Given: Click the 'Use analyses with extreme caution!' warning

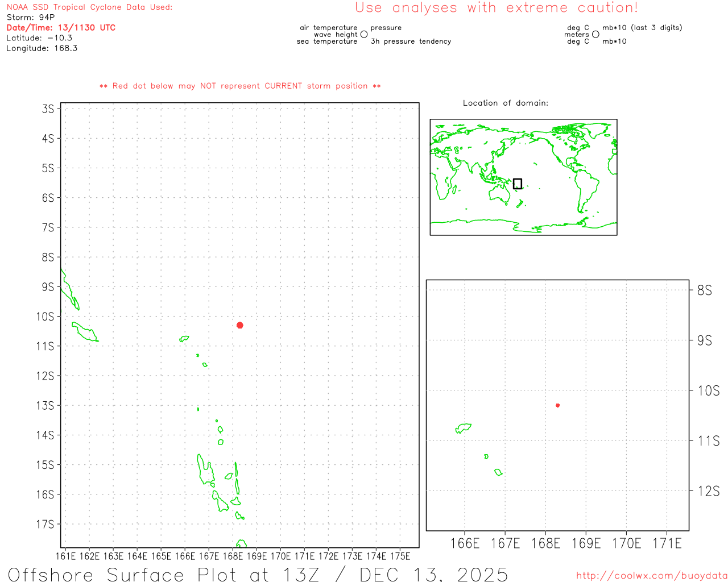Looking at the screenshot, I should click(x=496, y=8).
